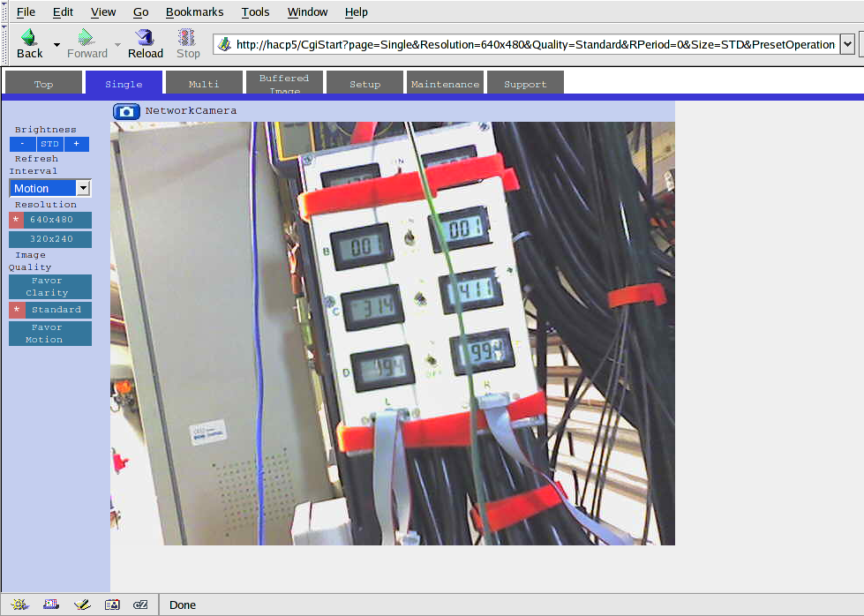864x616 pixels.
Task: Select the Single camera tab
Action: (124, 83)
